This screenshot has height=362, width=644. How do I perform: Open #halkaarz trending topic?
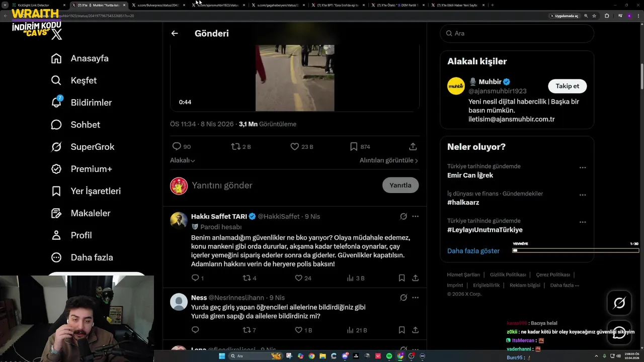(x=463, y=203)
